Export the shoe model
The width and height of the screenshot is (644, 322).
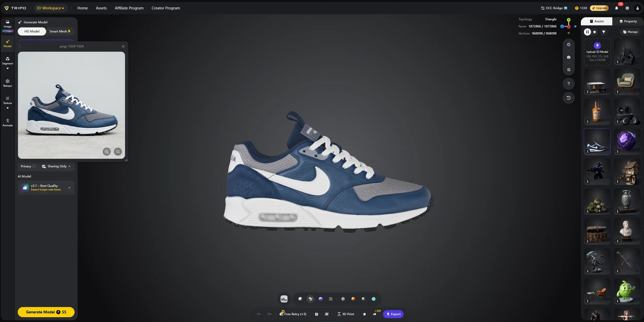click(393, 314)
